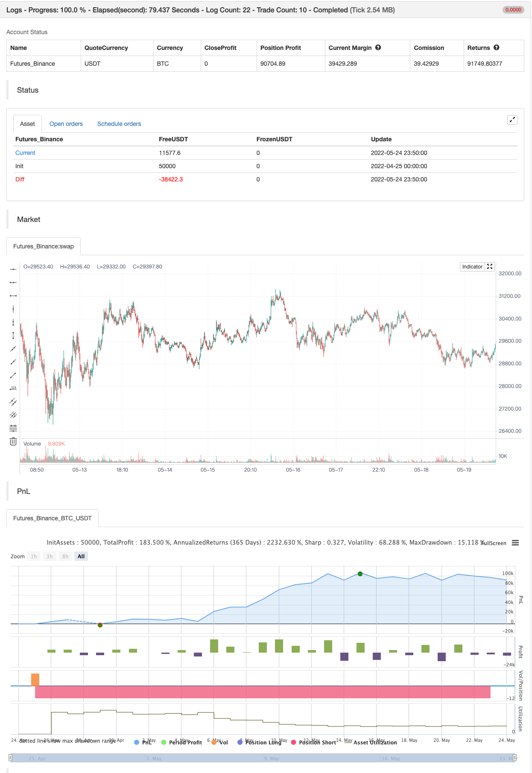Select the Futures_Binance_BTC_USDT PnL tab
This screenshot has height=773, width=532.
point(53,518)
